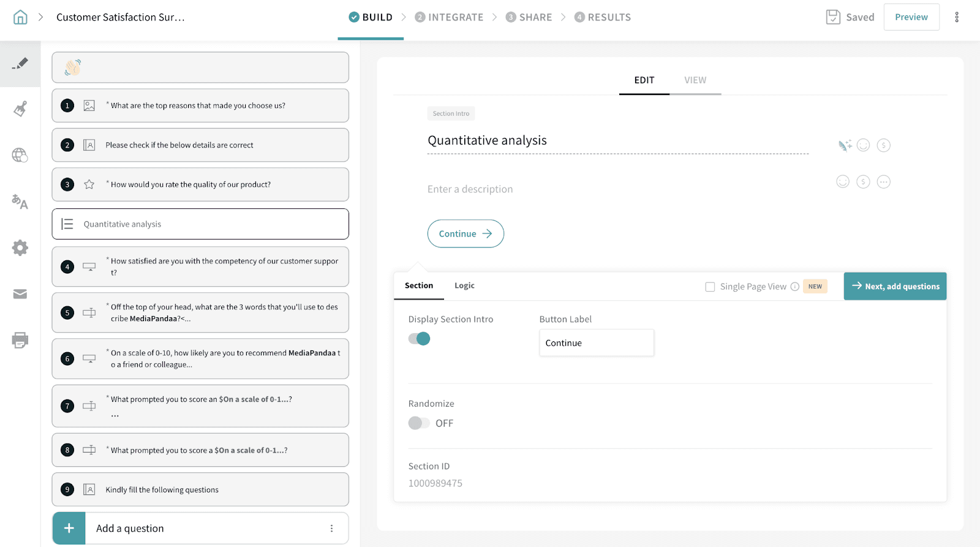Open the print icon in sidebar

point(20,340)
